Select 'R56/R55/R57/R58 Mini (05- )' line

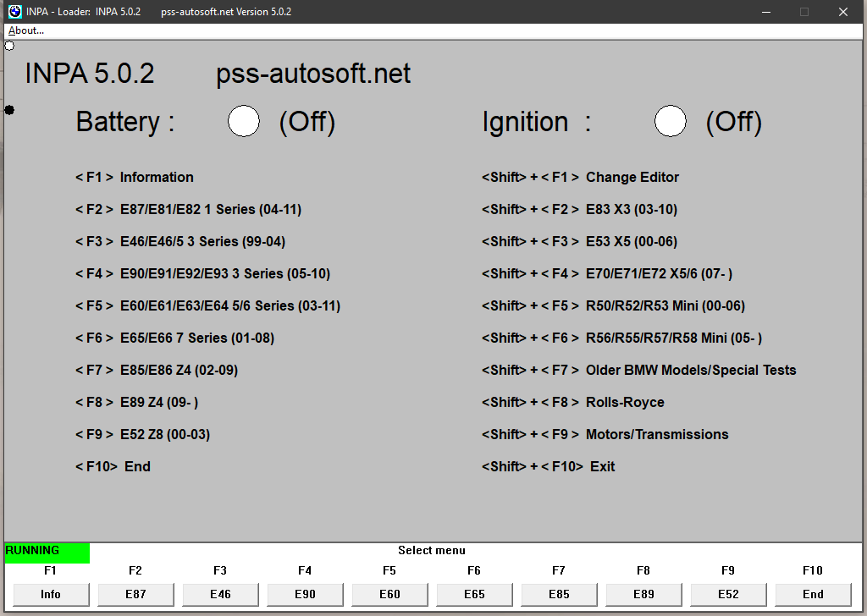point(622,338)
